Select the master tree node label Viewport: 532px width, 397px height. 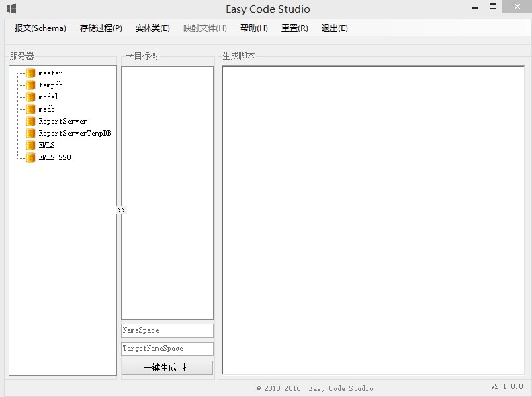tap(50, 73)
